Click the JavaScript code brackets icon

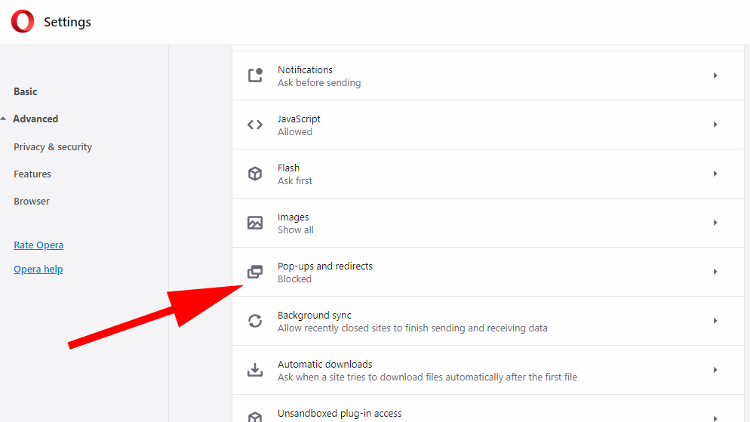point(255,124)
